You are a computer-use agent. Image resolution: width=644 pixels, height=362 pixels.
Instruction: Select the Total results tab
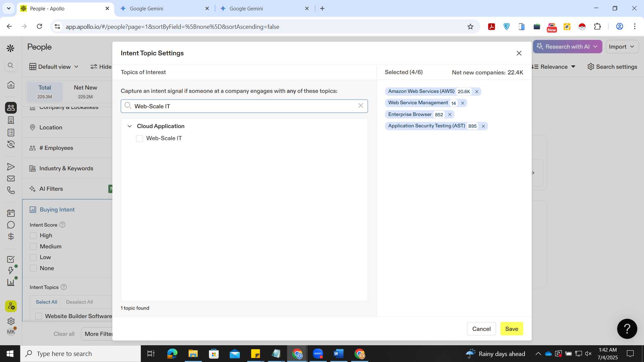45,92
